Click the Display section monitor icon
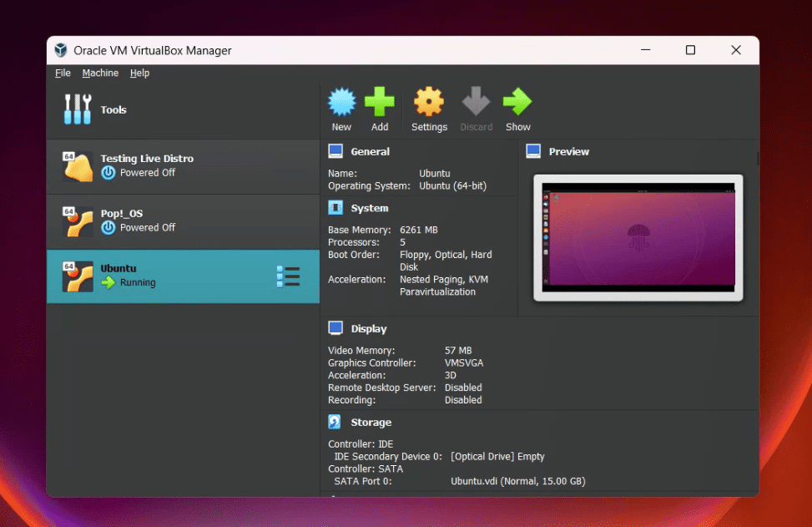The height and width of the screenshot is (527, 812). [x=335, y=328]
